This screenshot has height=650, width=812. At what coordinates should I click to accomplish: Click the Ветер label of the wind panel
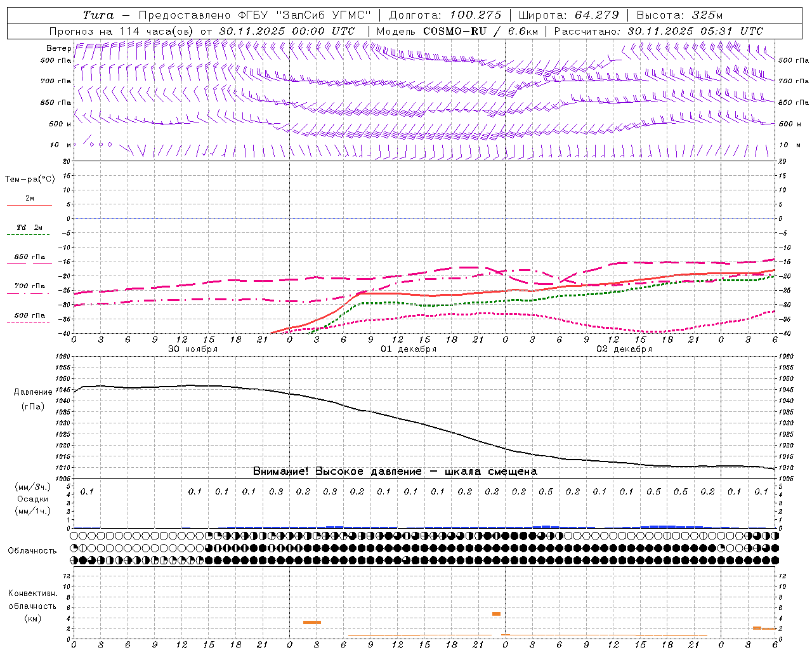pos(58,48)
